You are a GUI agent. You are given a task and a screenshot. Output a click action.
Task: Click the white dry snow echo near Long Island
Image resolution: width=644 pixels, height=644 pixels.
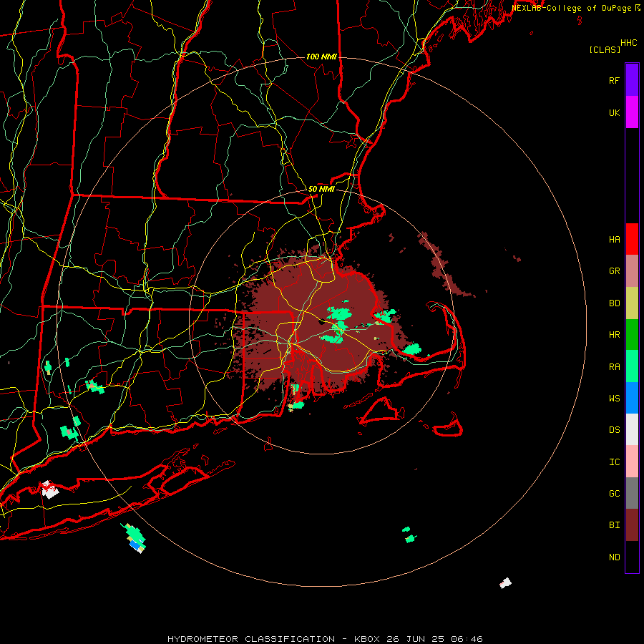click(50, 489)
